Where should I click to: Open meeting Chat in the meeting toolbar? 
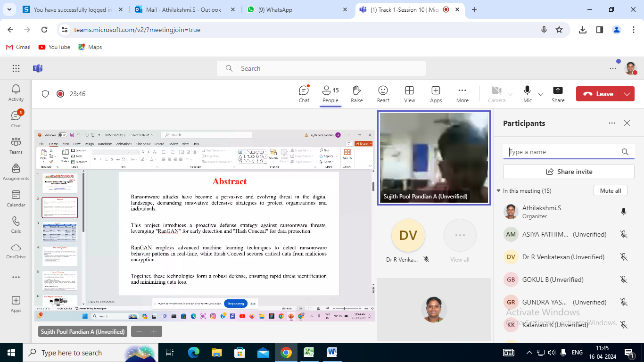point(304,94)
